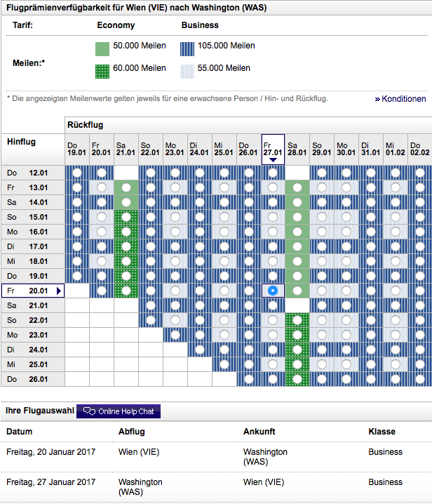The image size is (432, 504).
Task: Open the Online Help Chat
Action: pyautogui.click(x=119, y=411)
